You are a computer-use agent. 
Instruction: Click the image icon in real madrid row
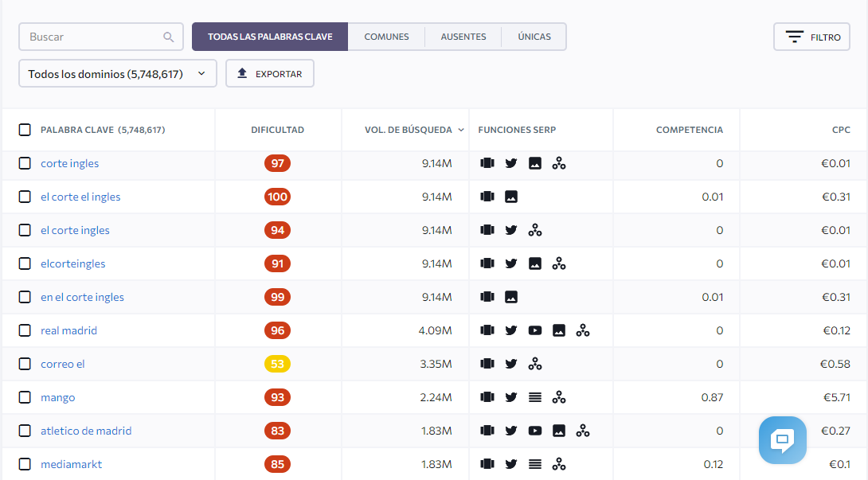pos(558,330)
